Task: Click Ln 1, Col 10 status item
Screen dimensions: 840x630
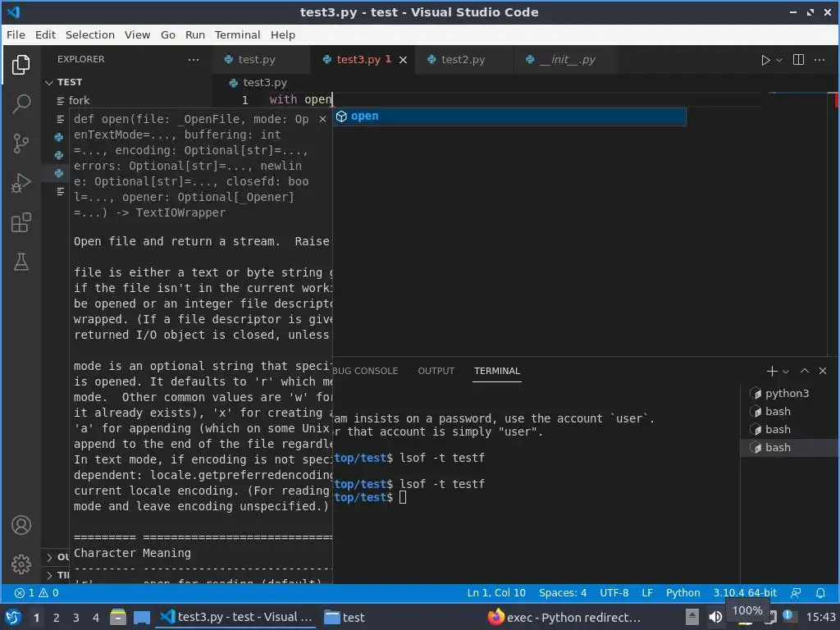Action: tap(496, 593)
